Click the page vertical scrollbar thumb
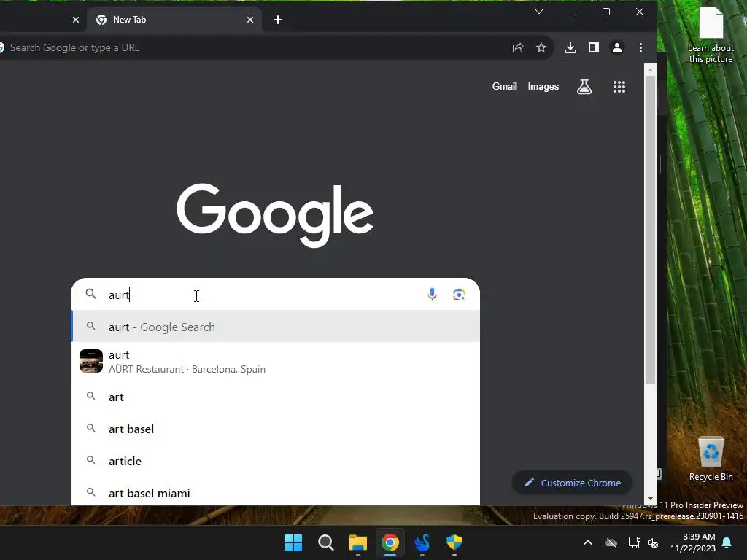Viewport: 747px width, 560px height. pyautogui.click(x=650, y=230)
